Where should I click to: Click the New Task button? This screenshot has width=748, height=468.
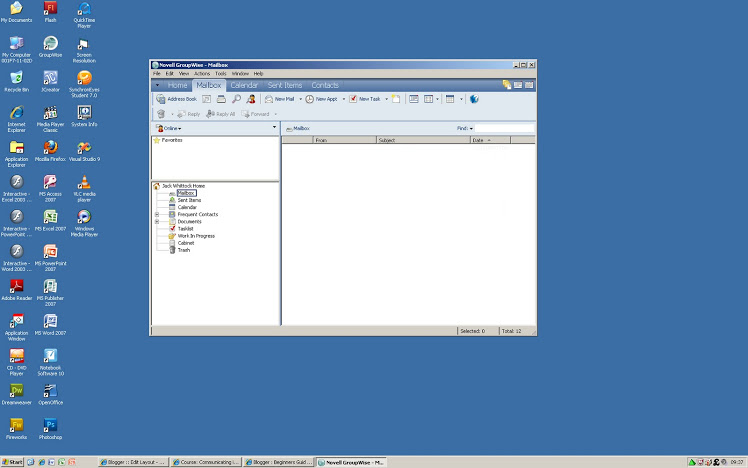pyautogui.click(x=365, y=99)
